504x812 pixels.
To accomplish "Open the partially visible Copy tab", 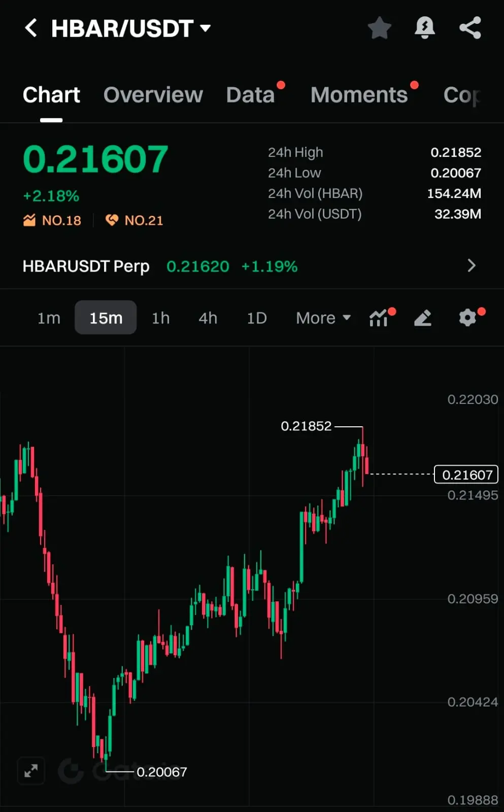I will point(462,95).
